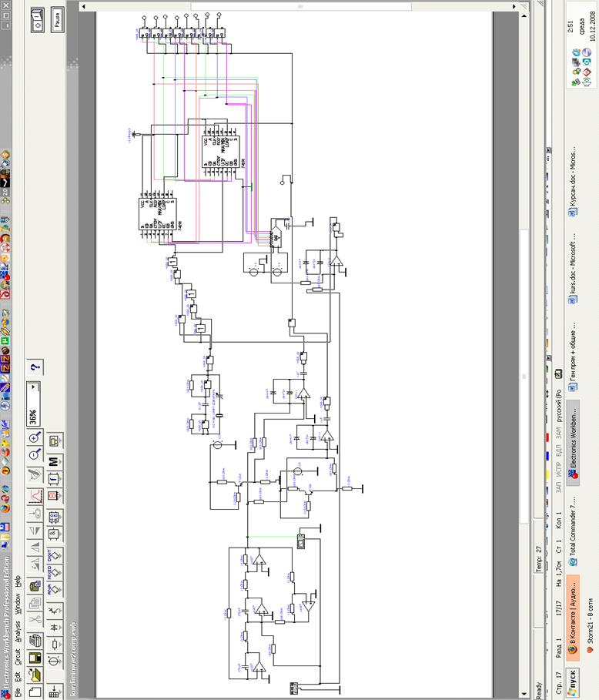This screenshot has width=599, height=700.
Task: Click the New circuit file icon
Action: point(34,692)
